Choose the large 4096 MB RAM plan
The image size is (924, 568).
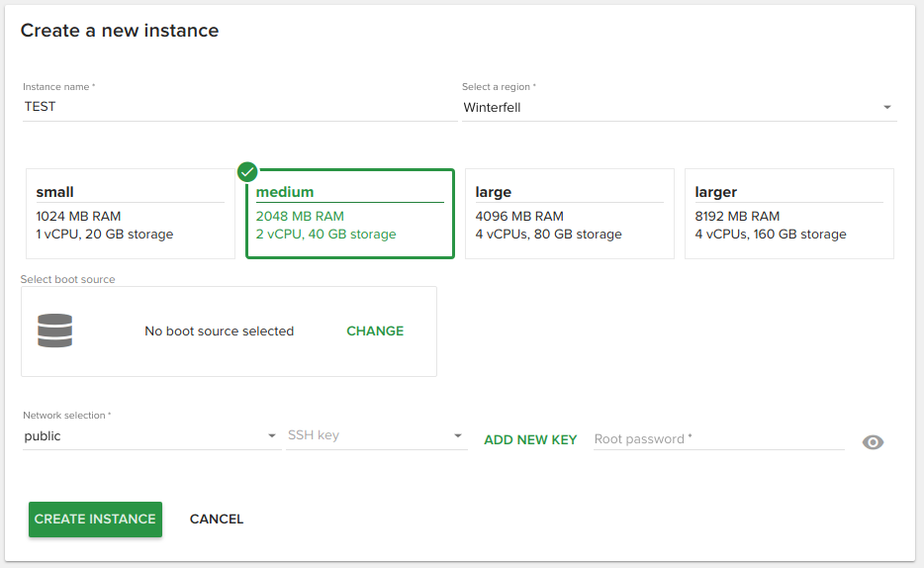[569, 214]
